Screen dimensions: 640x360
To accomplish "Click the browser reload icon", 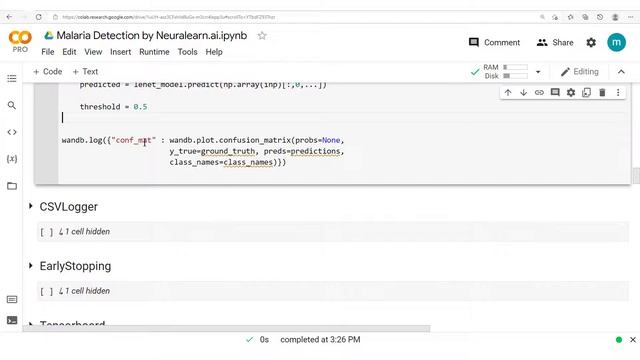I will 38,17.
